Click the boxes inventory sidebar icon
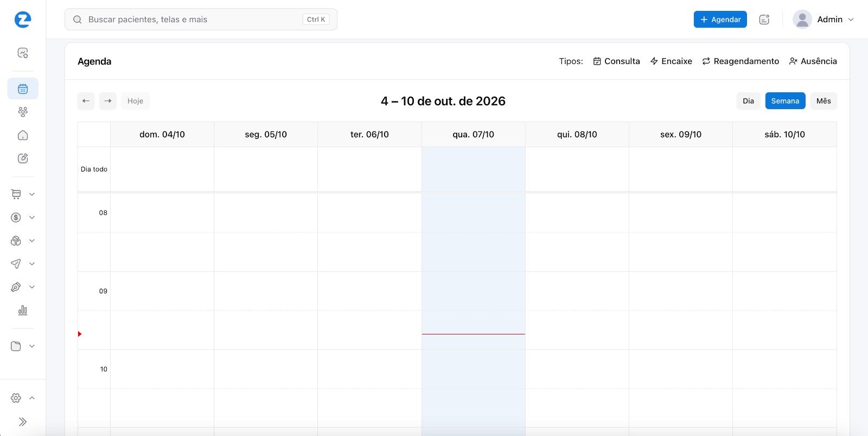The width and height of the screenshot is (868, 436). point(16,241)
